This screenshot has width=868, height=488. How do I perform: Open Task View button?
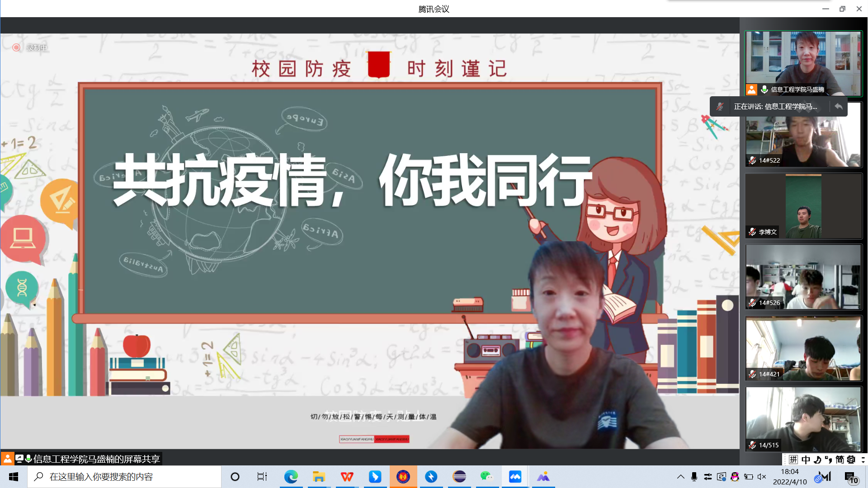coord(262,477)
